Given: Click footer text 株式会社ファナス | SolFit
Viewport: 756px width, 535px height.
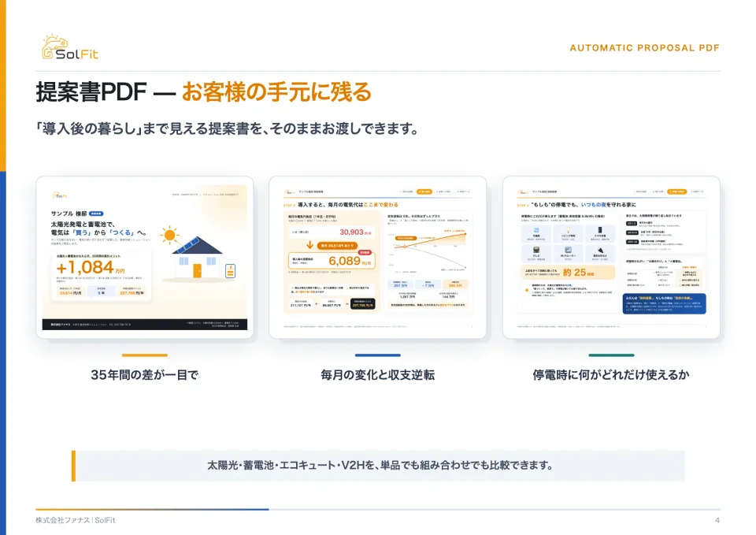Looking at the screenshot, I should tap(76, 520).
